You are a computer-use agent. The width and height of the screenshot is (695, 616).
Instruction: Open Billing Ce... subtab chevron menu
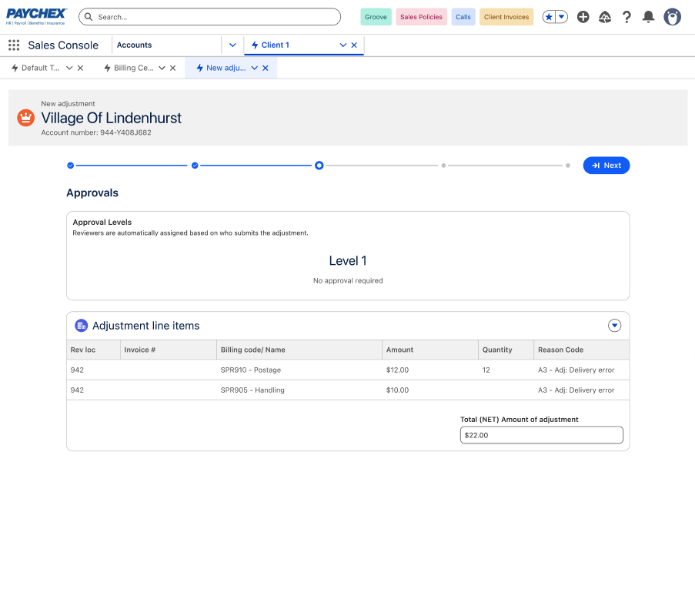pyautogui.click(x=162, y=68)
